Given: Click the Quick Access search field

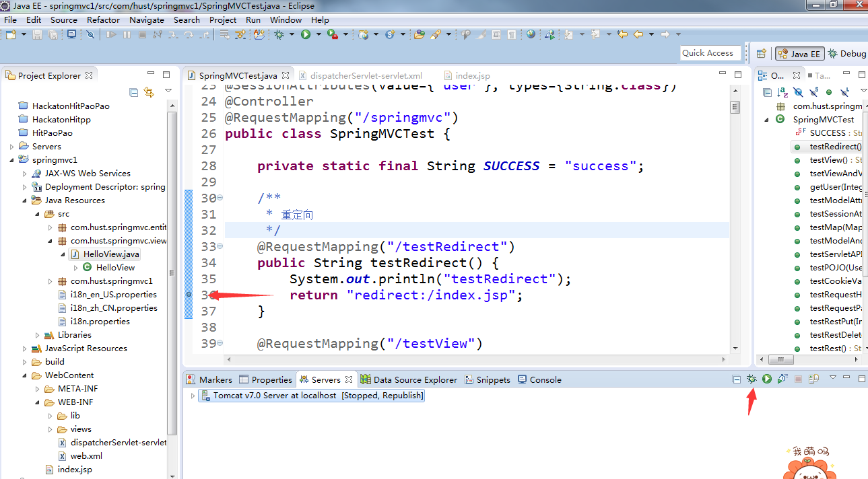Looking at the screenshot, I should coord(710,53).
